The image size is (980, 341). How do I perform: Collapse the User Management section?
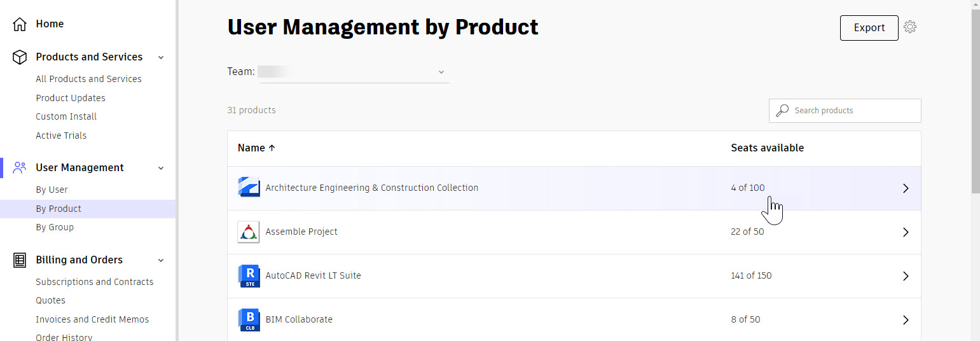(x=161, y=168)
